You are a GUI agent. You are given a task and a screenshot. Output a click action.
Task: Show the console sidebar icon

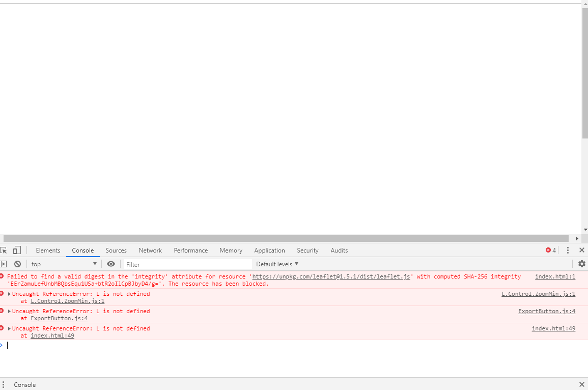click(4, 264)
